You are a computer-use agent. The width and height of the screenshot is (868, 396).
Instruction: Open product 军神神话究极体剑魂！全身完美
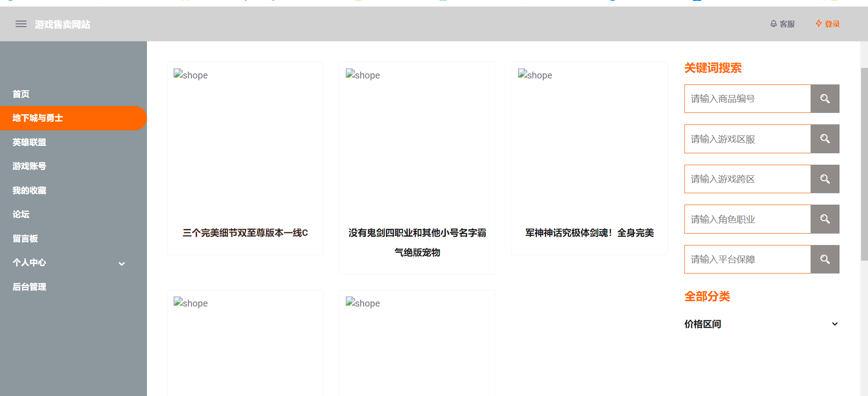pyautogui.click(x=590, y=233)
